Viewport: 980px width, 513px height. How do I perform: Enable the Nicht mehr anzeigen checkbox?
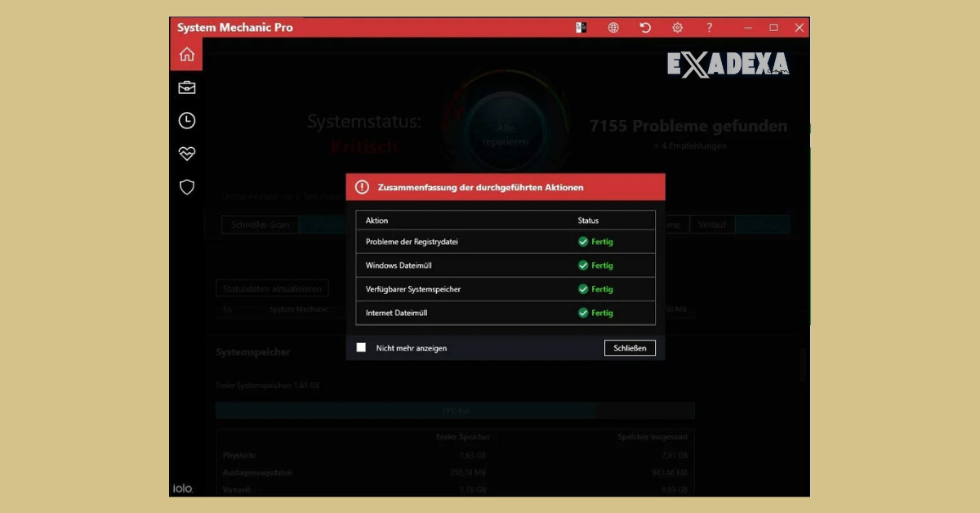click(361, 347)
